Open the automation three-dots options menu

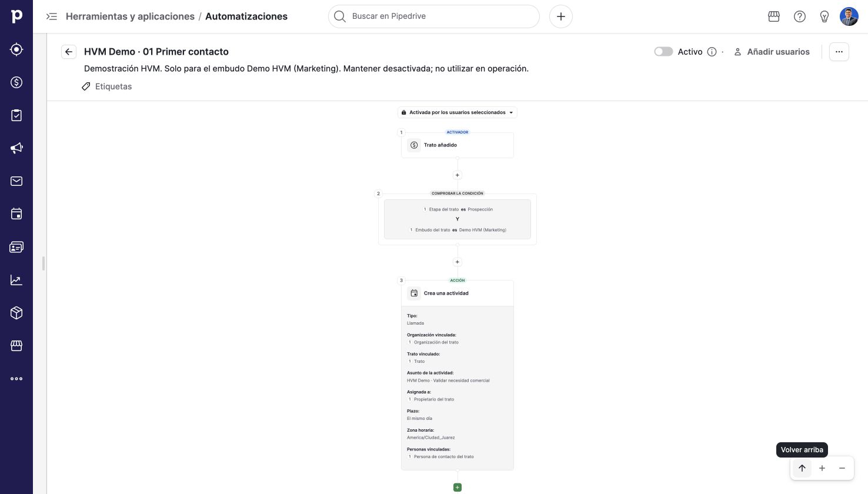click(839, 52)
